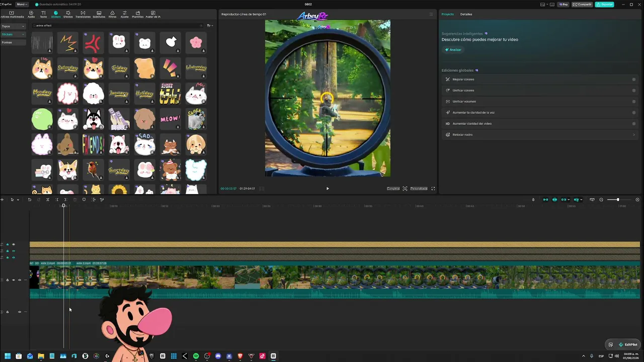Image resolution: width=644 pixels, height=362 pixels.
Task: Expand the Tuyos category
Action: click(13, 26)
